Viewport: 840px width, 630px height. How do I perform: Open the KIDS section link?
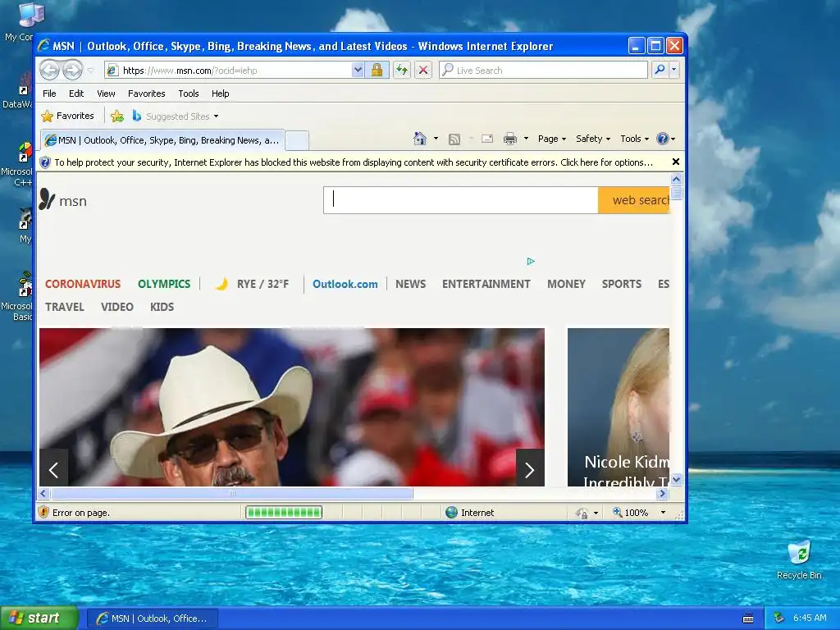162,307
